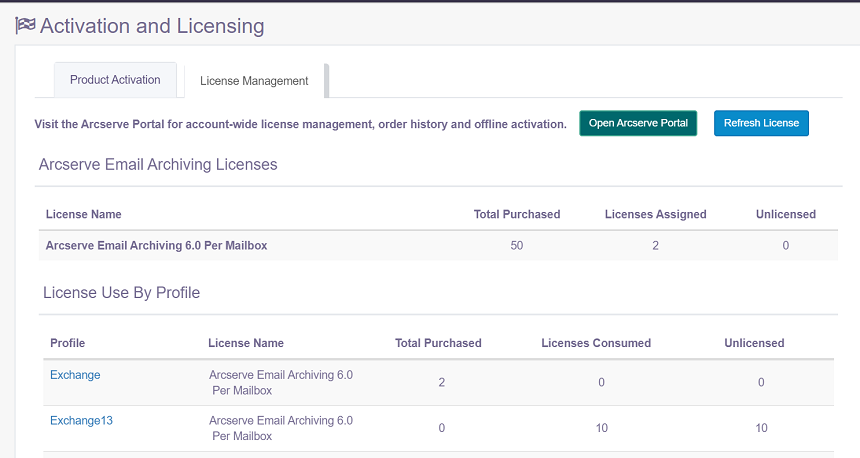Screen dimensions: 860x458
Task: Click the Profile column header
Action: (67, 343)
